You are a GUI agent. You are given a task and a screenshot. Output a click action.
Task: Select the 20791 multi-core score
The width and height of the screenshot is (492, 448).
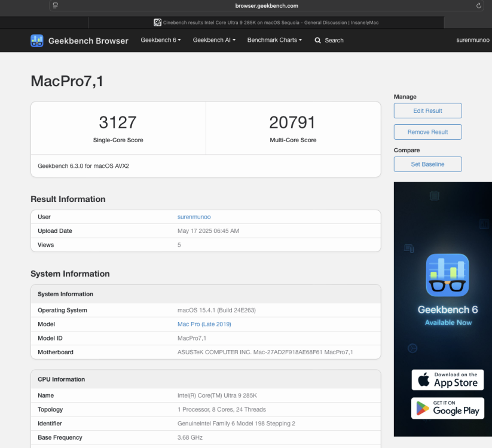292,122
